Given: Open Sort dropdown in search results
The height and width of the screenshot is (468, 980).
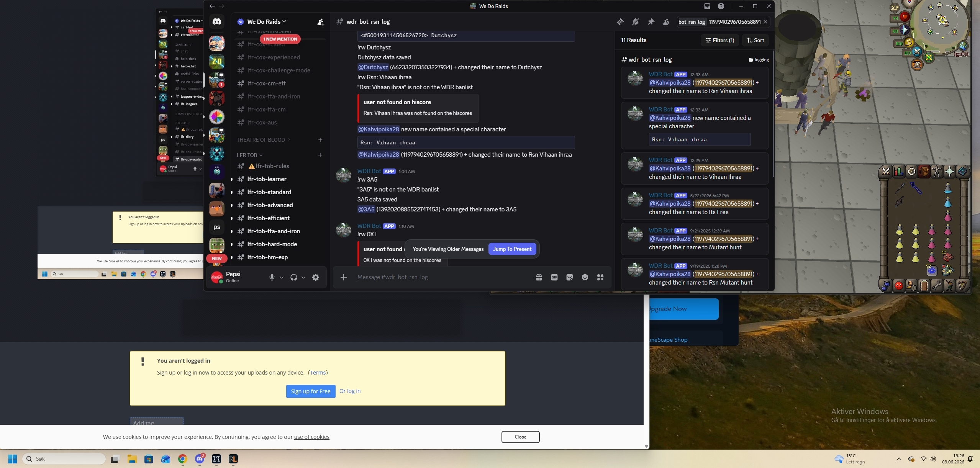Looking at the screenshot, I should 755,40.
